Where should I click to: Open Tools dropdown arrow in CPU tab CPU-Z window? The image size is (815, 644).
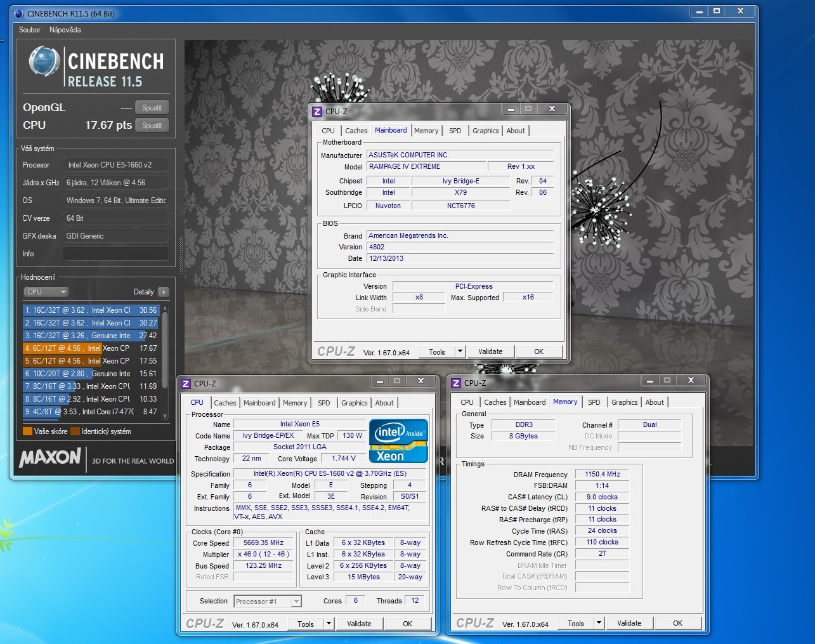[x=329, y=624]
